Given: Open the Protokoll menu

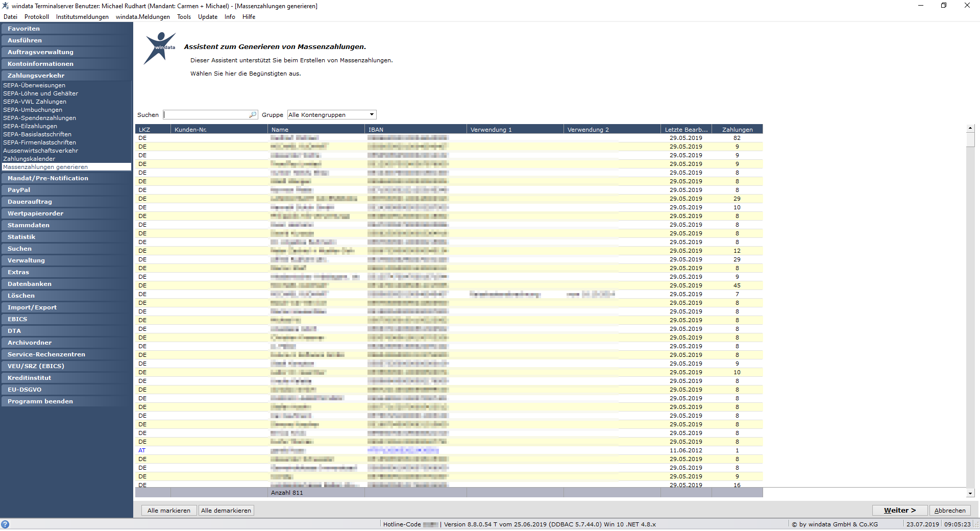Looking at the screenshot, I should (37, 17).
